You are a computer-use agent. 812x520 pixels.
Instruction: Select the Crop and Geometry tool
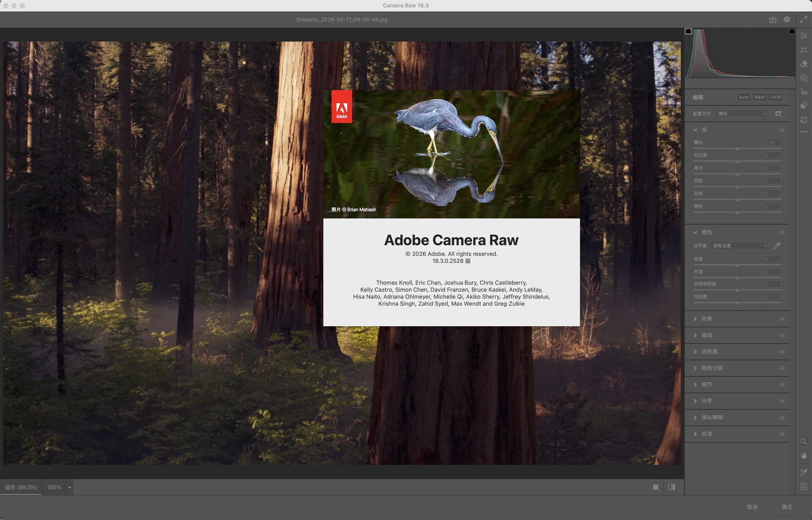(804, 50)
